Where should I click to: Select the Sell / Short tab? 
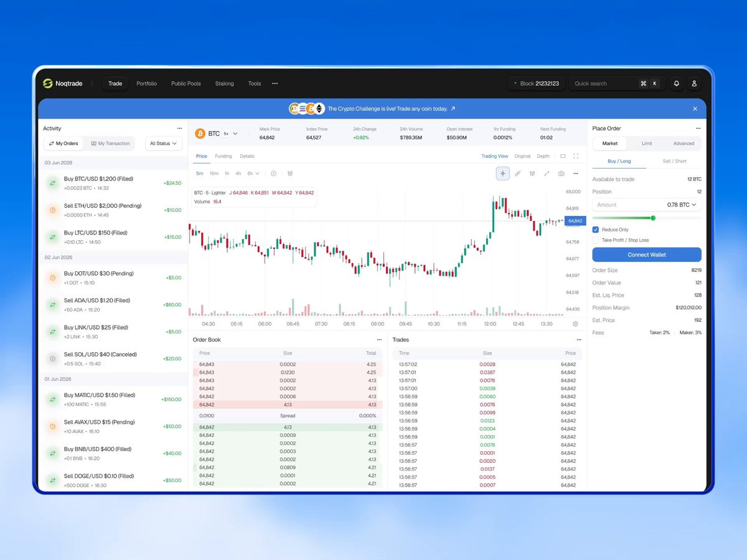(x=674, y=161)
